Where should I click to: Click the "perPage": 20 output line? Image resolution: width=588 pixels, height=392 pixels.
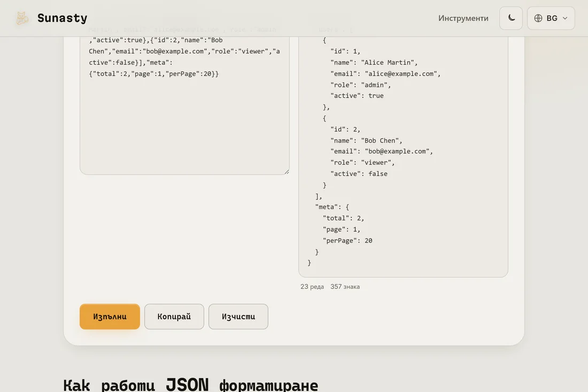tap(347, 241)
